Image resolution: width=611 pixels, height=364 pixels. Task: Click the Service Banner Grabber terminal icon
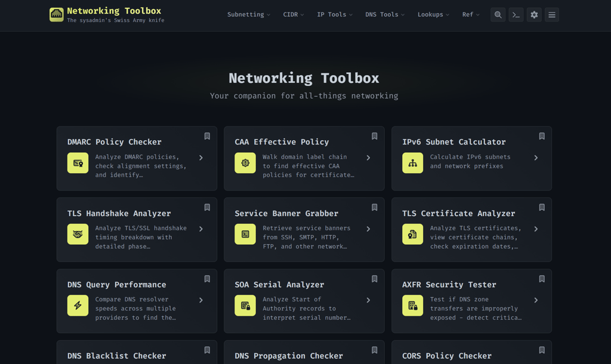coord(245,234)
